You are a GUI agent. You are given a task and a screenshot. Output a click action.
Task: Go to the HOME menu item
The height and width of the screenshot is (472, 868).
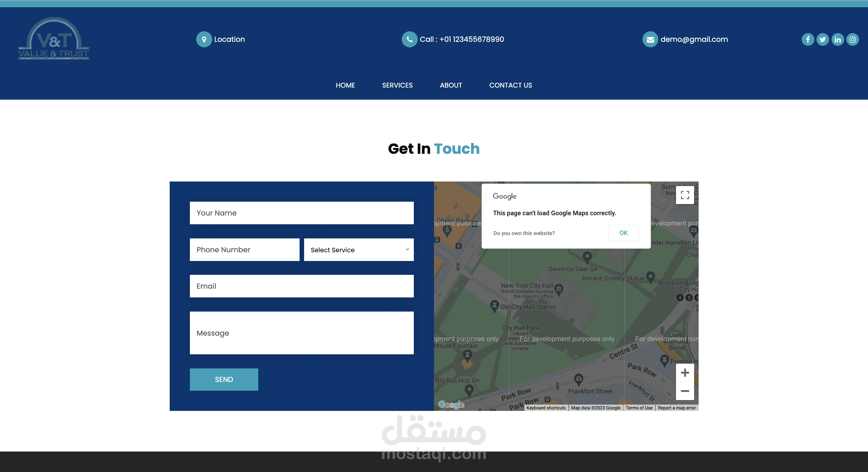pyautogui.click(x=345, y=85)
